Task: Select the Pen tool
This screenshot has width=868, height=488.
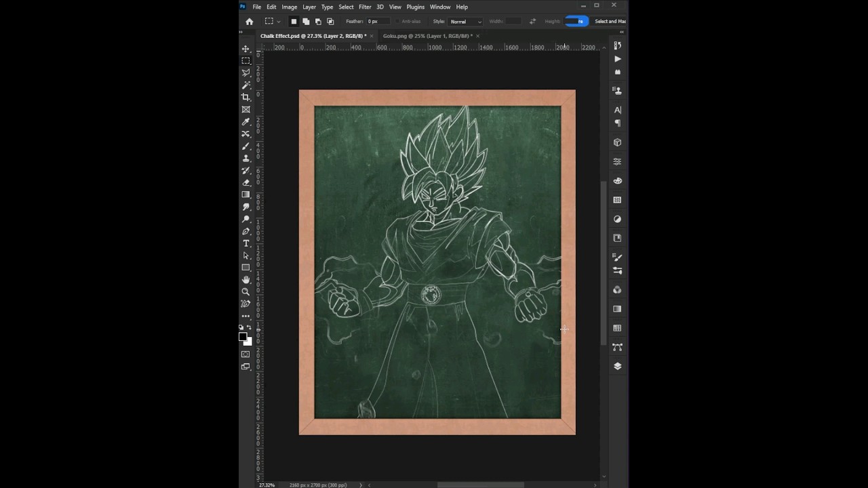Action: click(x=245, y=231)
